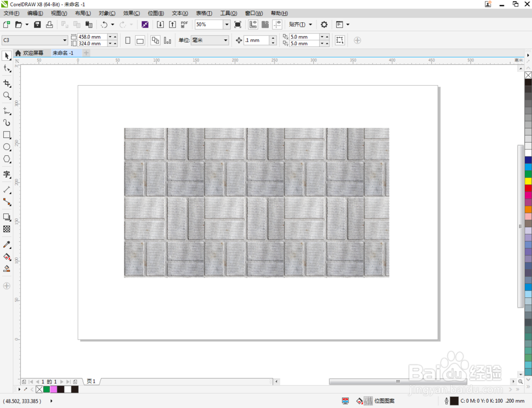Expand the zoom level dropdown
The image size is (532, 408).
coord(227,24)
